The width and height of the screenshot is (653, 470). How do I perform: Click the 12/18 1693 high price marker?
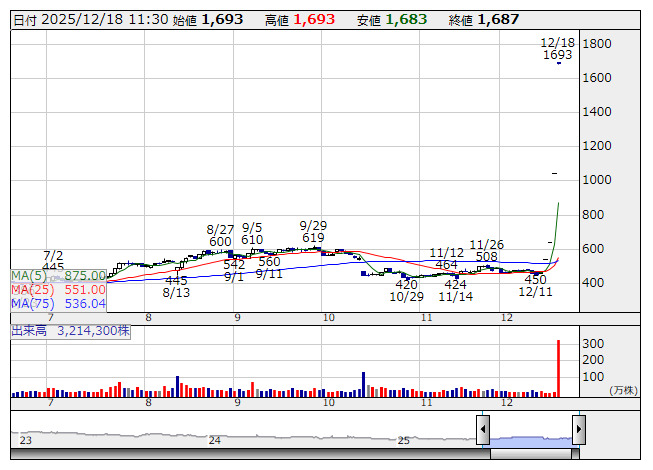(557, 50)
